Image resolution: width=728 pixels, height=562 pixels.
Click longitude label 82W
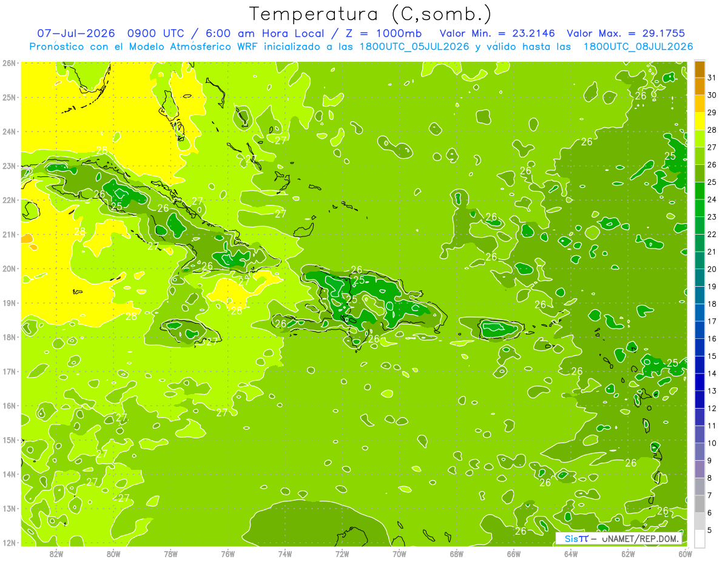56,554
